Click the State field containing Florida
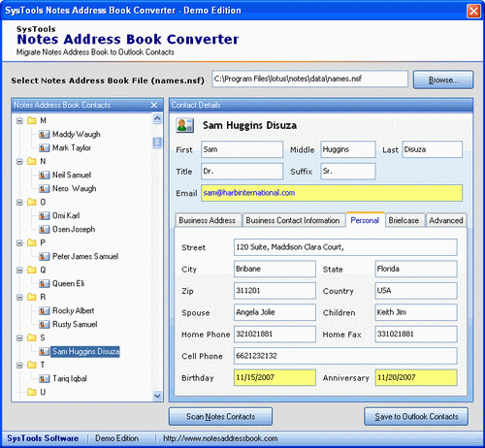 pyautogui.click(x=416, y=269)
